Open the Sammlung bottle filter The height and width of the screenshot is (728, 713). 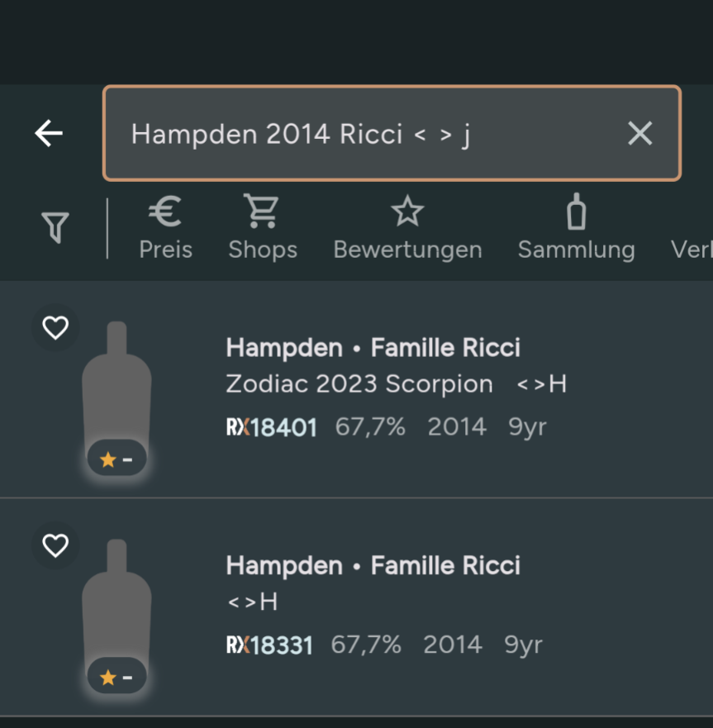tap(576, 212)
